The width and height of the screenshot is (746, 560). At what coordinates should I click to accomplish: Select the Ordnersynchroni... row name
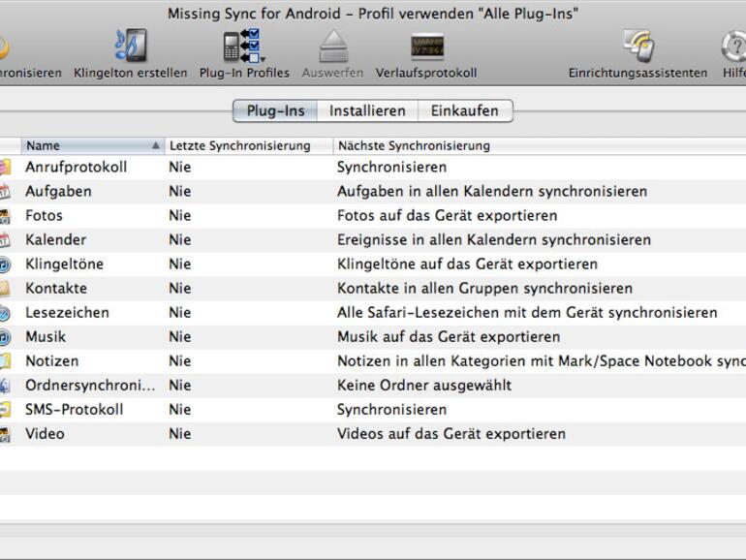(x=90, y=386)
